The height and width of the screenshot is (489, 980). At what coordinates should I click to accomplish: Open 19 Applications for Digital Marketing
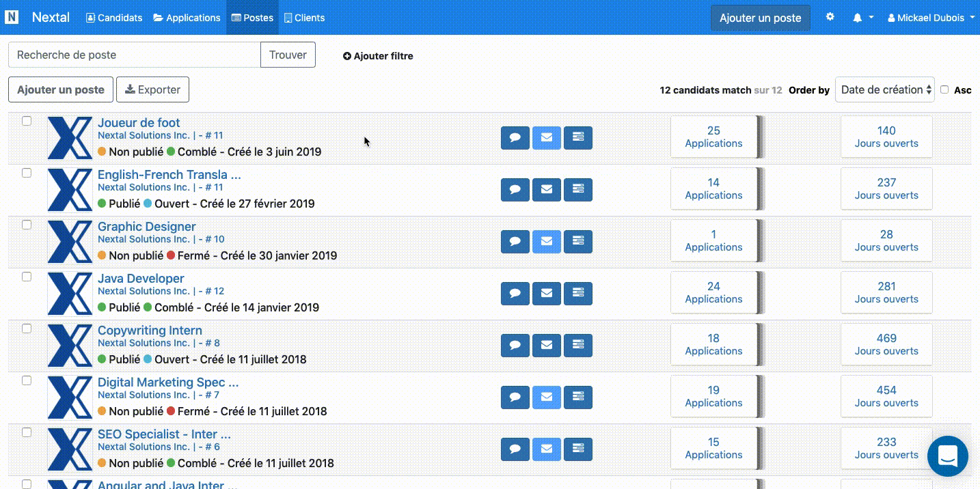[x=713, y=396]
